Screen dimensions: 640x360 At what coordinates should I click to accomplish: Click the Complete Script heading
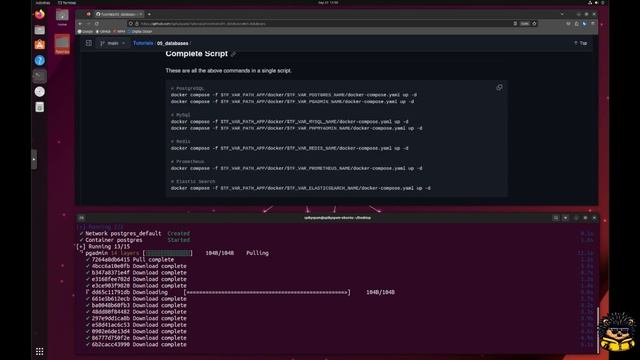(x=196, y=53)
